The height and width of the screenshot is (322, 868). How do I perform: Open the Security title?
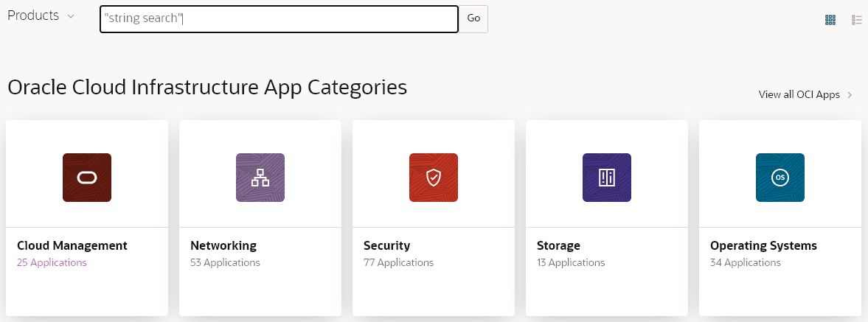(387, 245)
